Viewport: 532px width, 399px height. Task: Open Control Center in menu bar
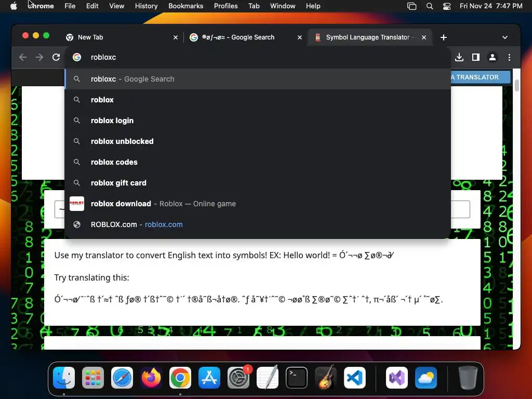coord(446,6)
